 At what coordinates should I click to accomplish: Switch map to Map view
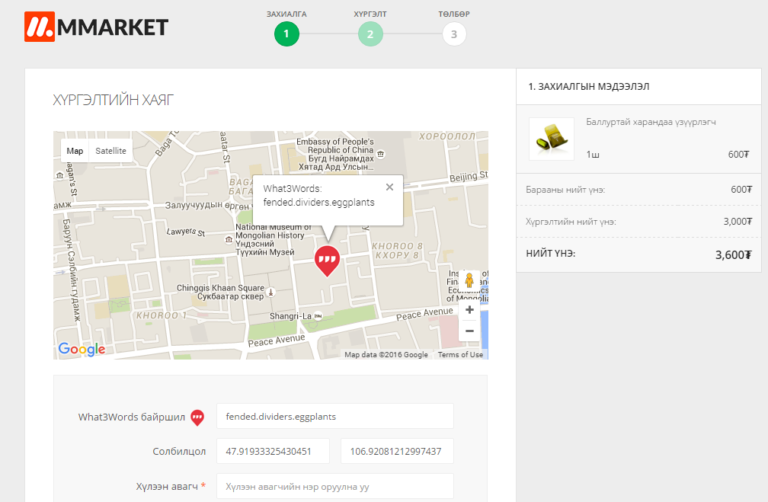point(75,151)
